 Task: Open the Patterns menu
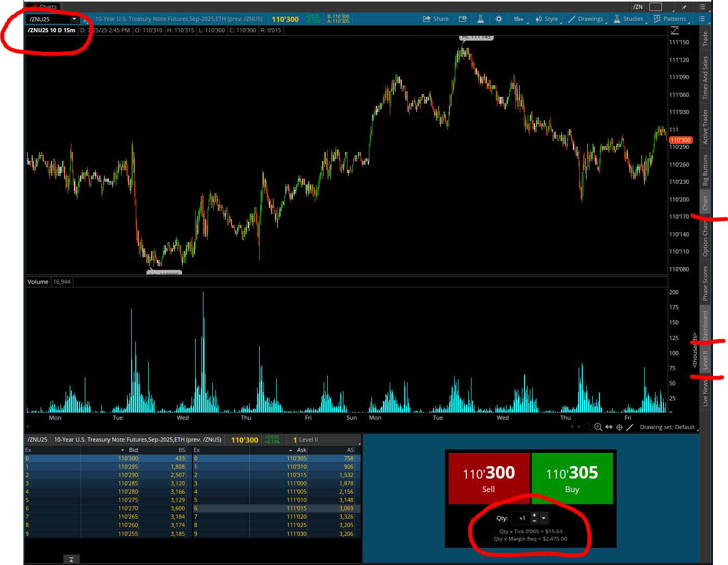click(670, 19)
